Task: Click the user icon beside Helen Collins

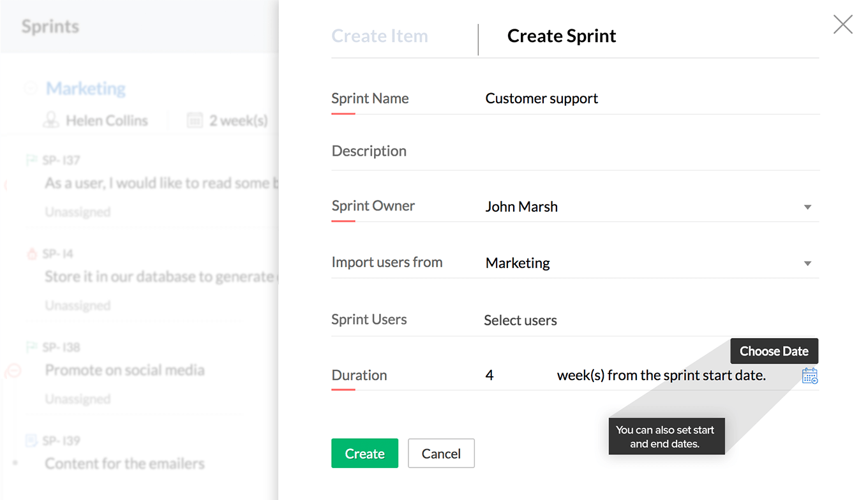Action: click(50, 121)
